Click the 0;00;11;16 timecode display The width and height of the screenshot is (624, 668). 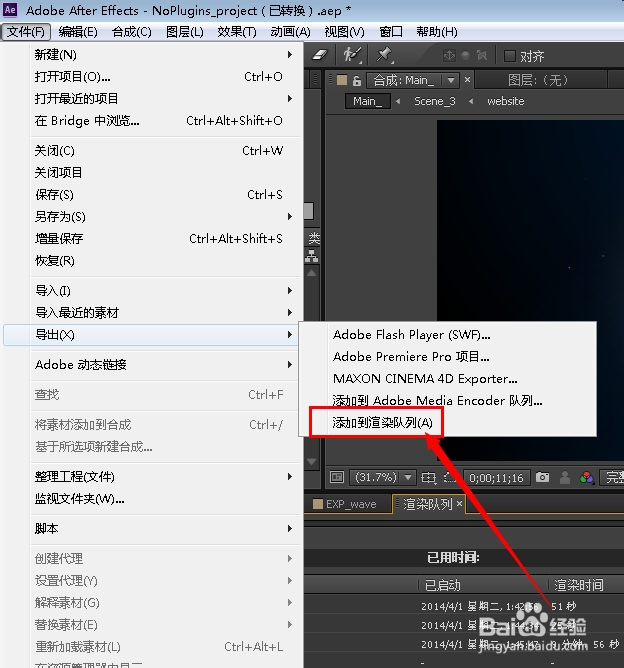point(496,478)
